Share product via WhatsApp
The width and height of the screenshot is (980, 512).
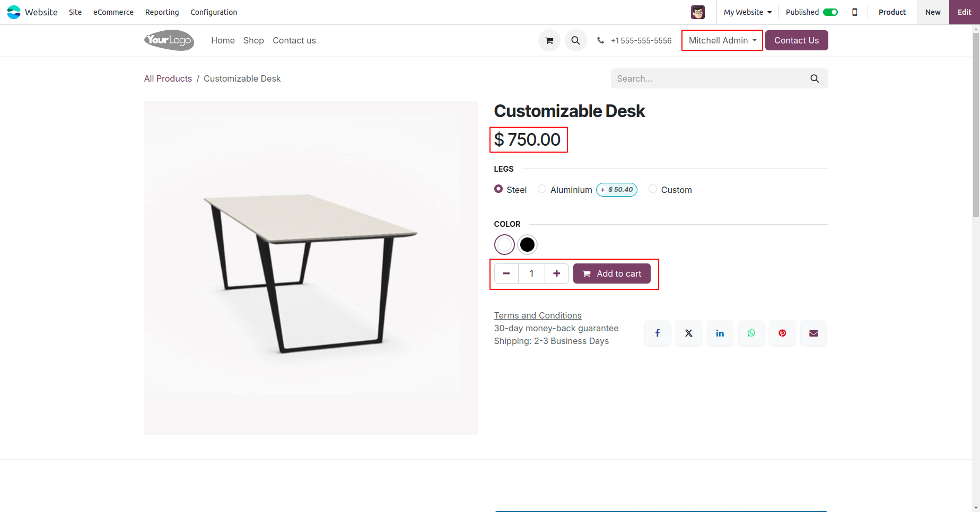[x=751, y=333]
